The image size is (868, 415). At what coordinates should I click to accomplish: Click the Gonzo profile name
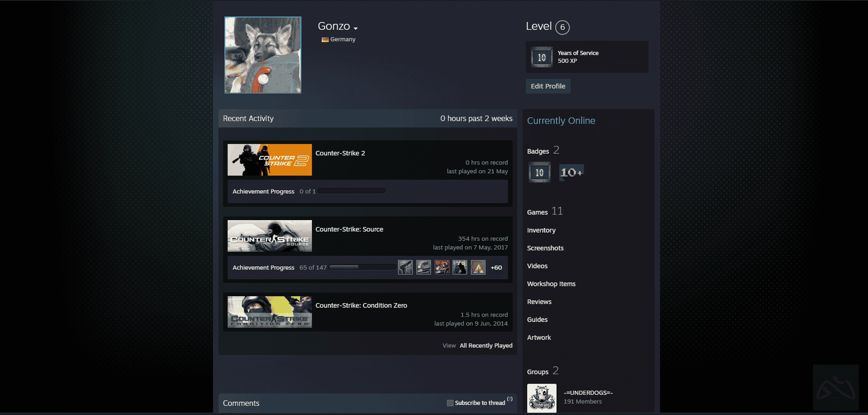click(334, 26)
